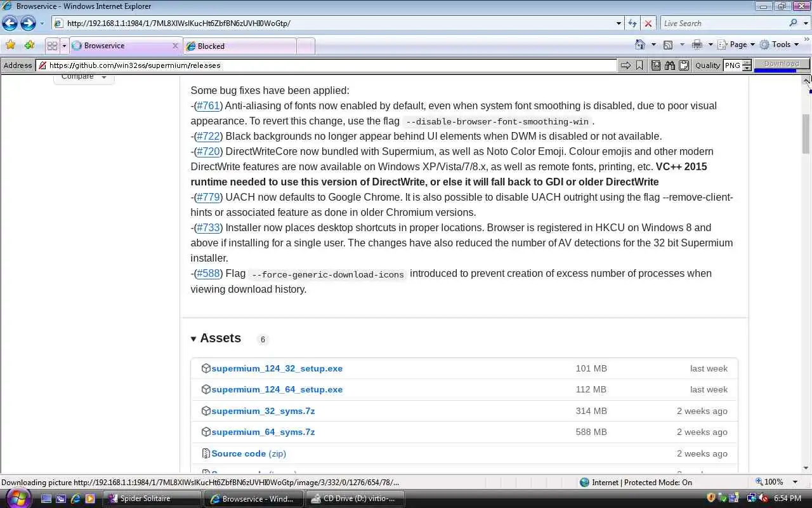Viewport: 812px width, 508px height.
Task: Open issue #720 link
Action: pos(208,152)
